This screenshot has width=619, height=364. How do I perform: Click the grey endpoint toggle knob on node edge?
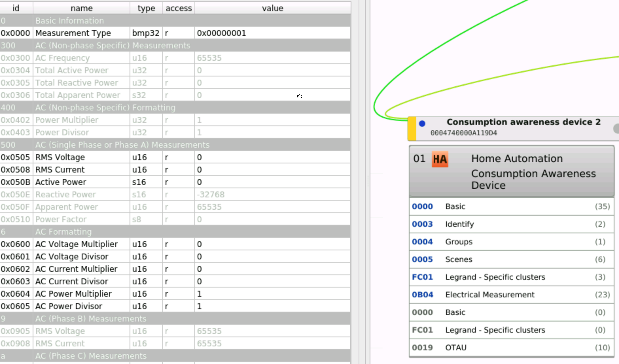[616, 128]
